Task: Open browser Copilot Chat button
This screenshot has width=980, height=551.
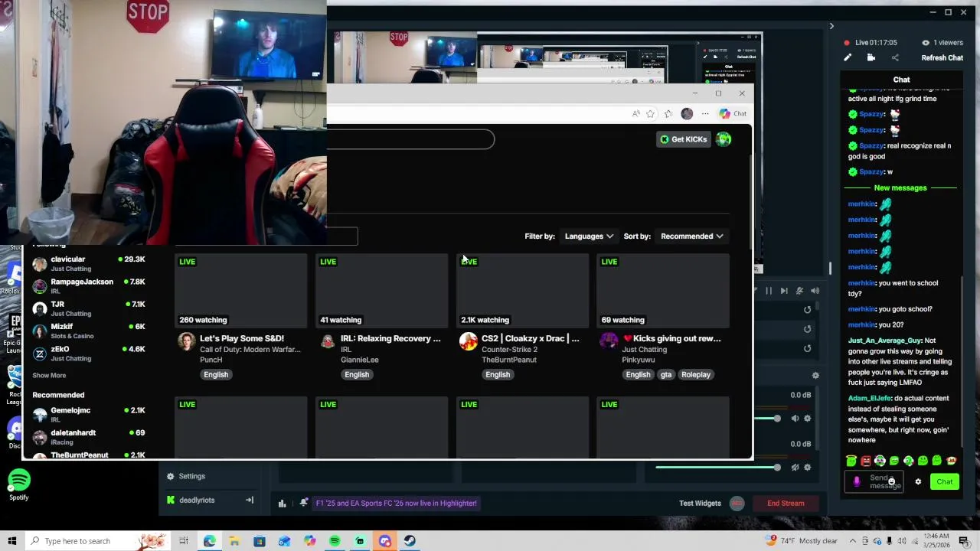Action: pos(733,113)
